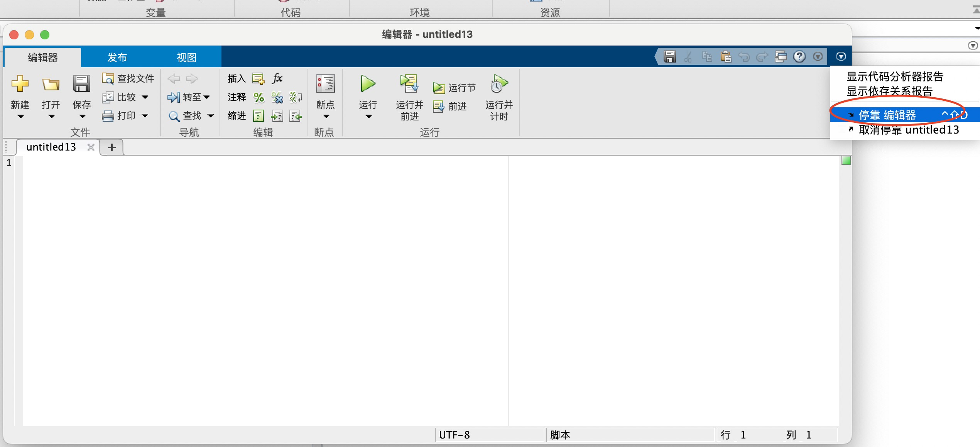This screenshot has height=447, width=980.
Task: Click the fx insert function icon
Action: pyautogui.click(x=277, y=78)
